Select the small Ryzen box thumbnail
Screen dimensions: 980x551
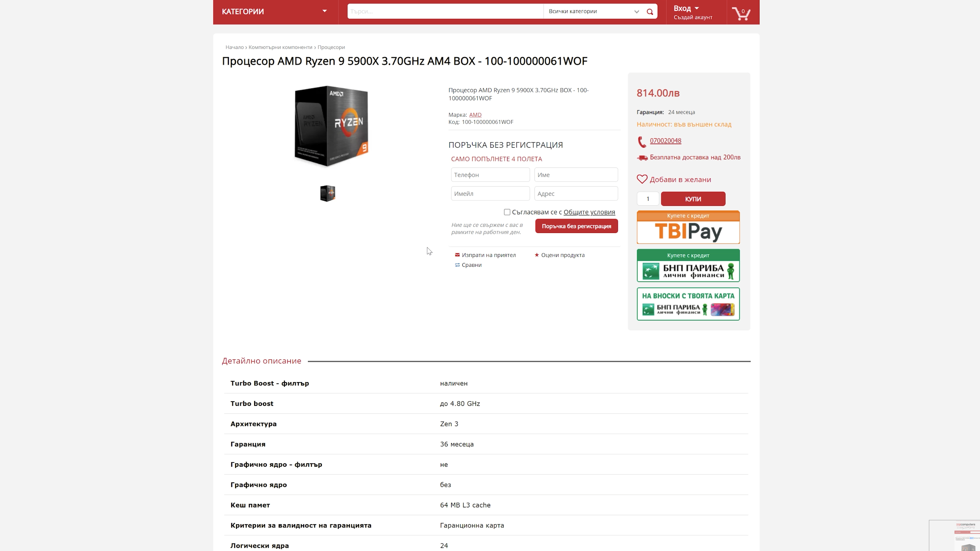click(328, 193)
